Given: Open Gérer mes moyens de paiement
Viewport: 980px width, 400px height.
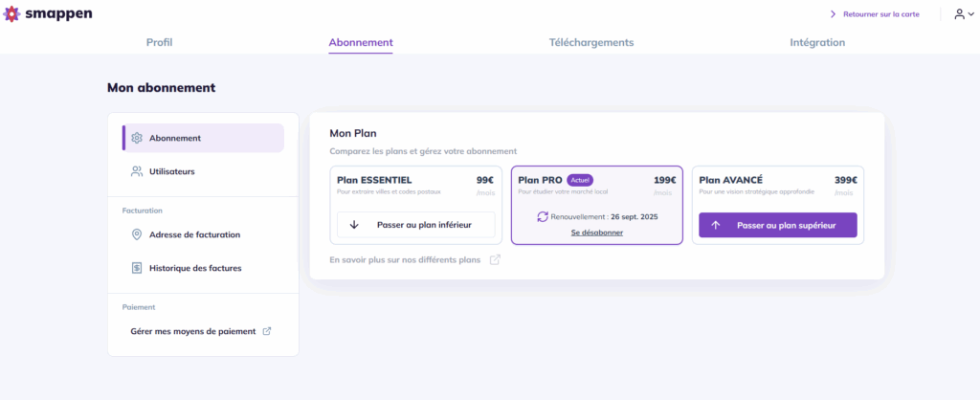Looking at the screenshot, I should coord(193,331).
